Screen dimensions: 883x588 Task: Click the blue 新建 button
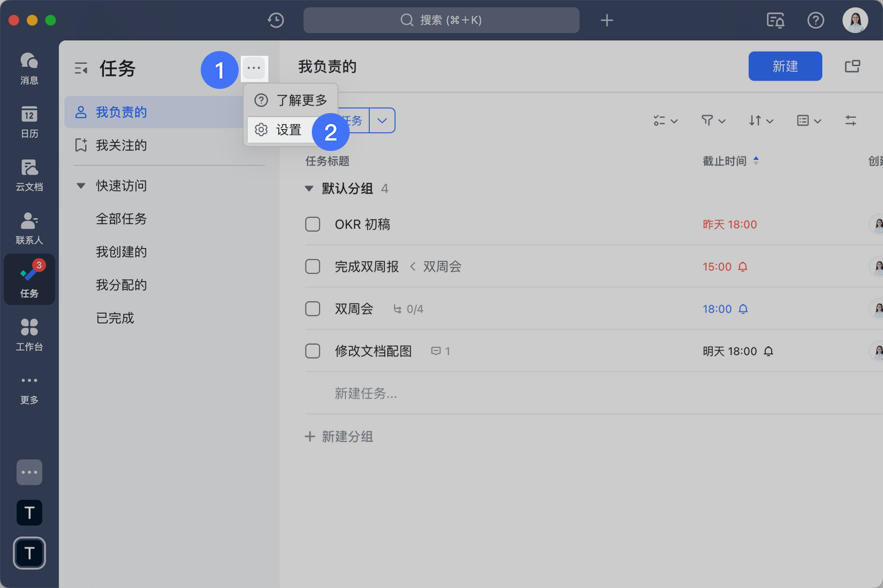(784, 66)
